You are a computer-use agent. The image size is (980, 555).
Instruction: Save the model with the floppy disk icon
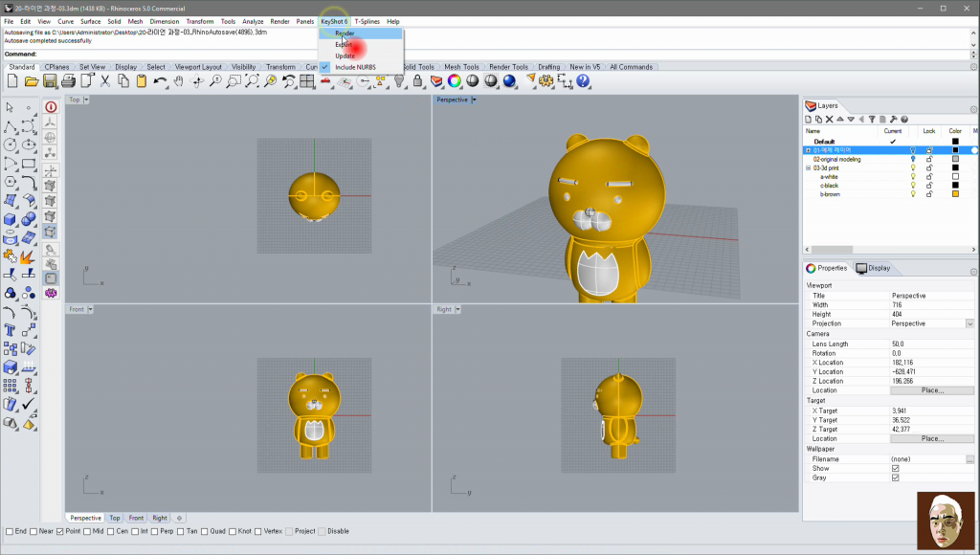tap(50, 81)
